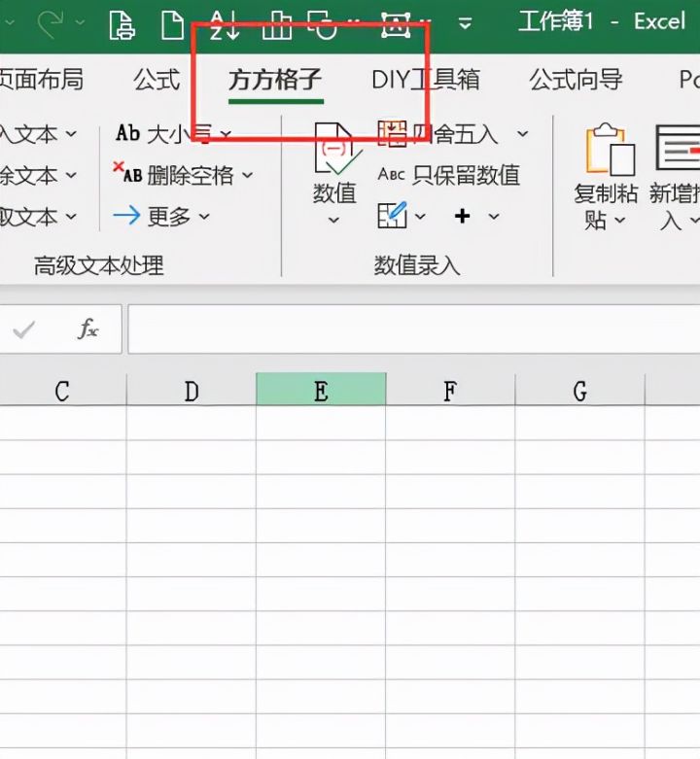Click the selection frame icon in quick toolbar

[396, 24]
